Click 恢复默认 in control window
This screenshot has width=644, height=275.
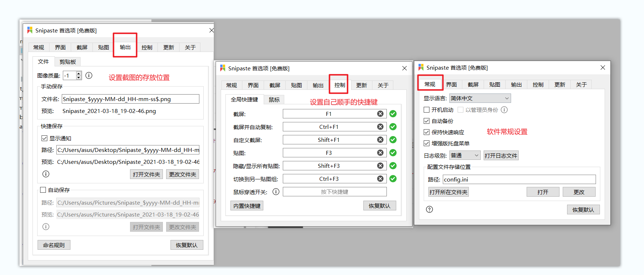tap(380, 206)
